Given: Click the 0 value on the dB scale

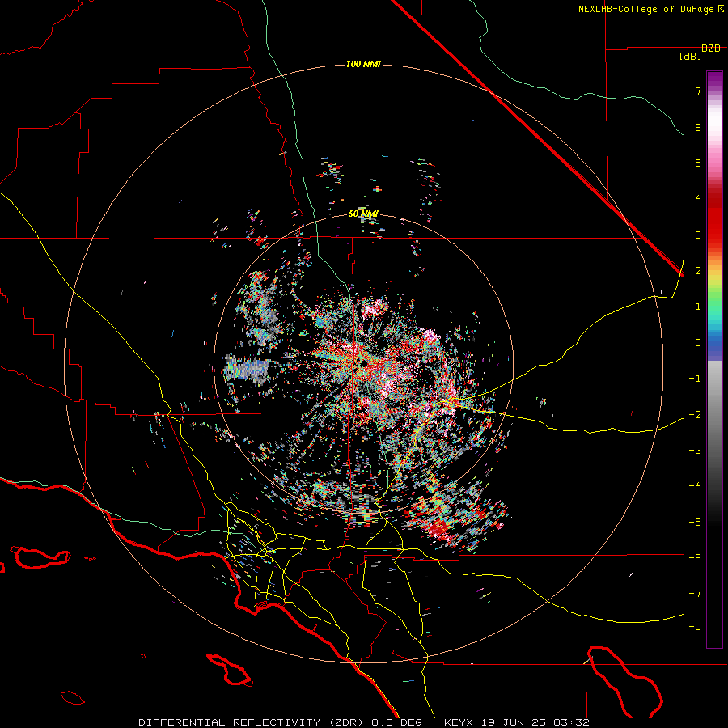Looking at the screenshot, I should point(698,343).
